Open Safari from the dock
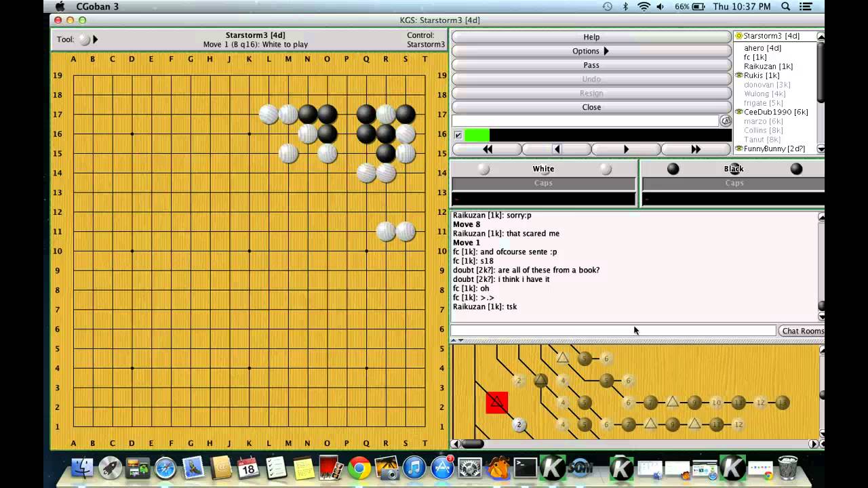 165,468
